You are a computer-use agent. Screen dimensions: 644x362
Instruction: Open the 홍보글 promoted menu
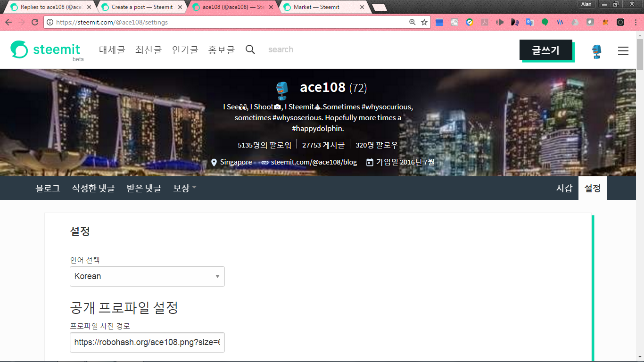222,50
